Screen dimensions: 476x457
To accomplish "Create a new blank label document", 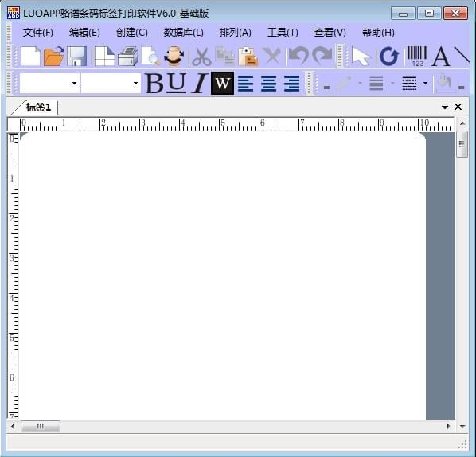I will 30,57.
